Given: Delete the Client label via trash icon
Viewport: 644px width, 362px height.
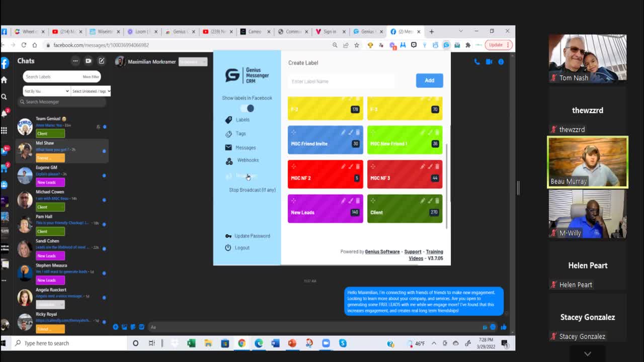Looking at the screenshot, I should pyautogui.click(x=437, y=201).
